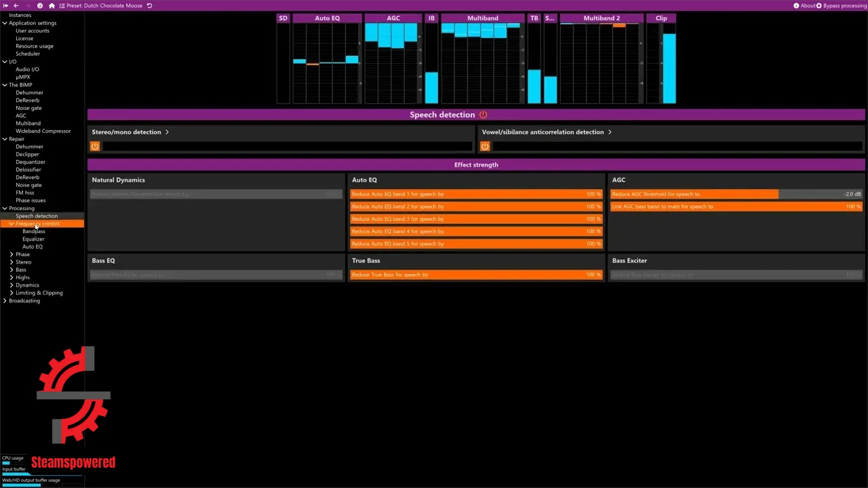Open Audio I/O settings
Image resolution: width=868 pixels, height=488 pixels.
pos(27,69)
